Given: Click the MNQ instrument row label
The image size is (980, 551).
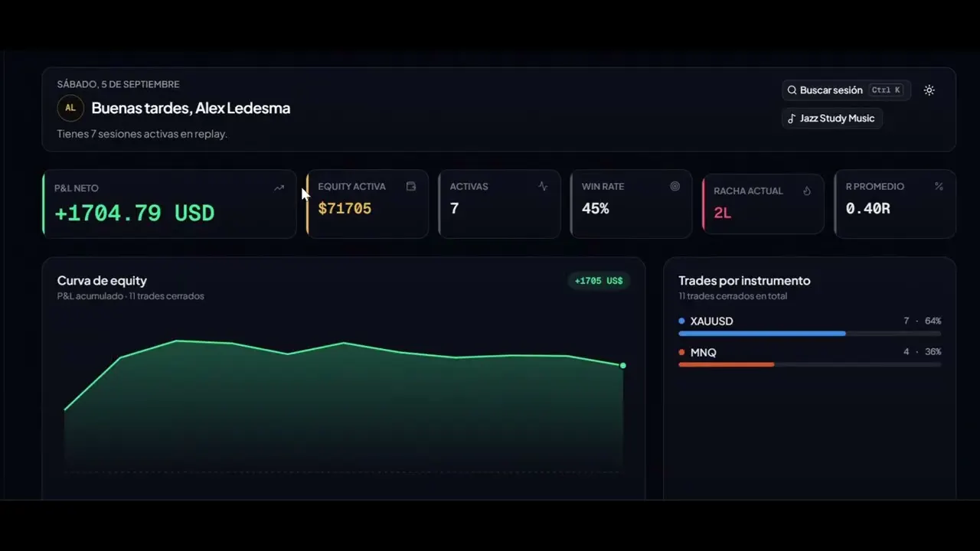Looking at the screenshot, I should [703, 353].
